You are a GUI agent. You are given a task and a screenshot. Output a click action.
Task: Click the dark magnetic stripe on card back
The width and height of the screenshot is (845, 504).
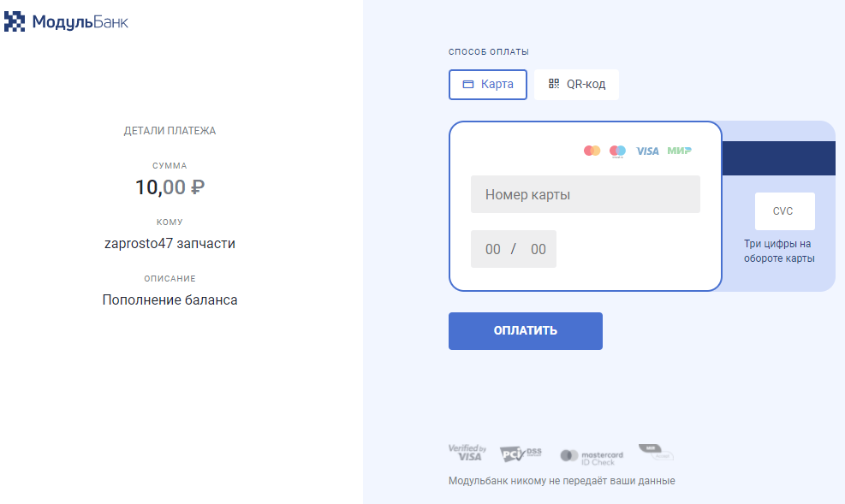pyautogui.click(x=778, y=158)
